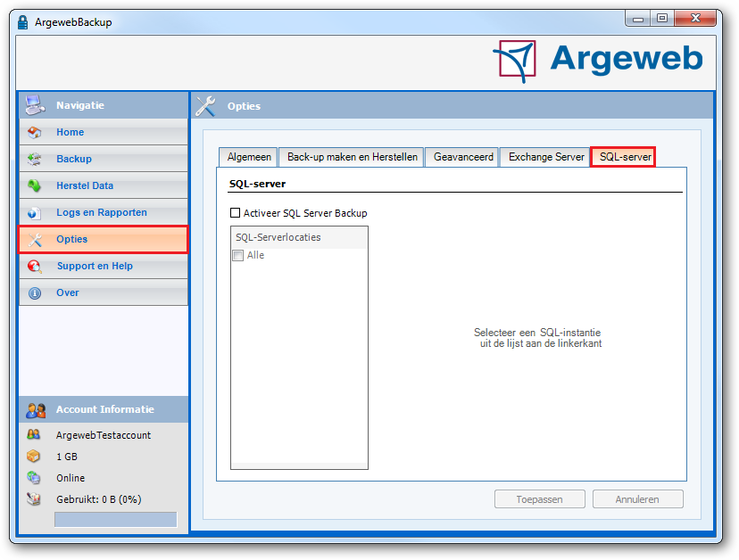Click the Home house icon in navigation
Image resolution: width=739 pixels, height=560 pixels.
[x=35, y=132]
